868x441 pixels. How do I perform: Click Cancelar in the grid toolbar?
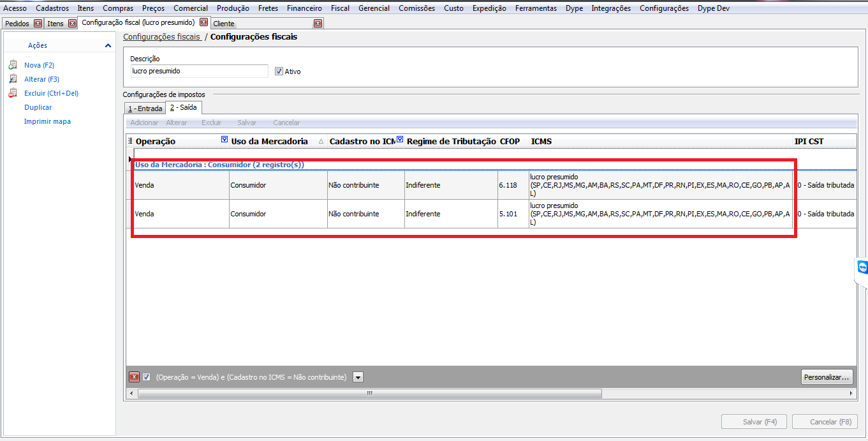286,123
